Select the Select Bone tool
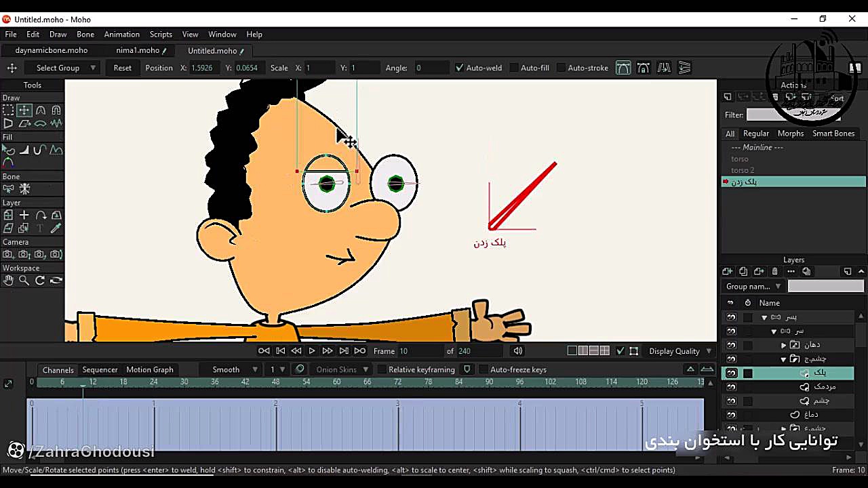This screenshot has height=488, width=868. coord(8,189)
